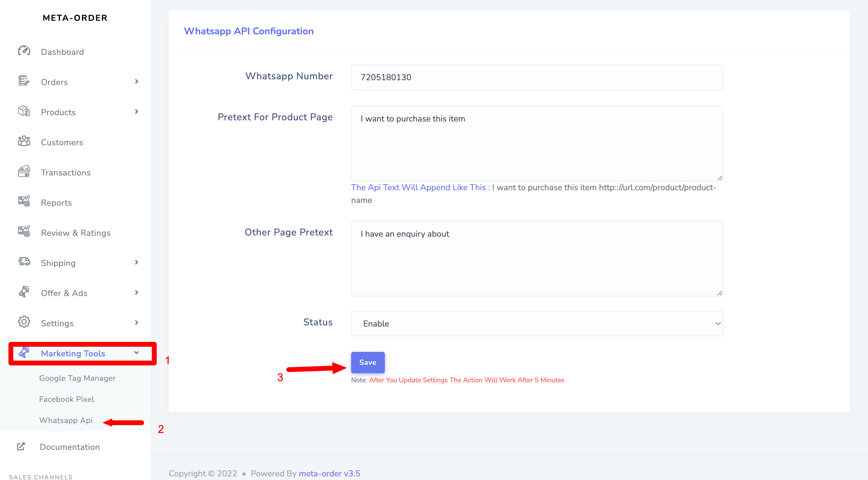Screen dimensions: 868x480
Task: Click the Settings gear icon
Action: point(24,322)
